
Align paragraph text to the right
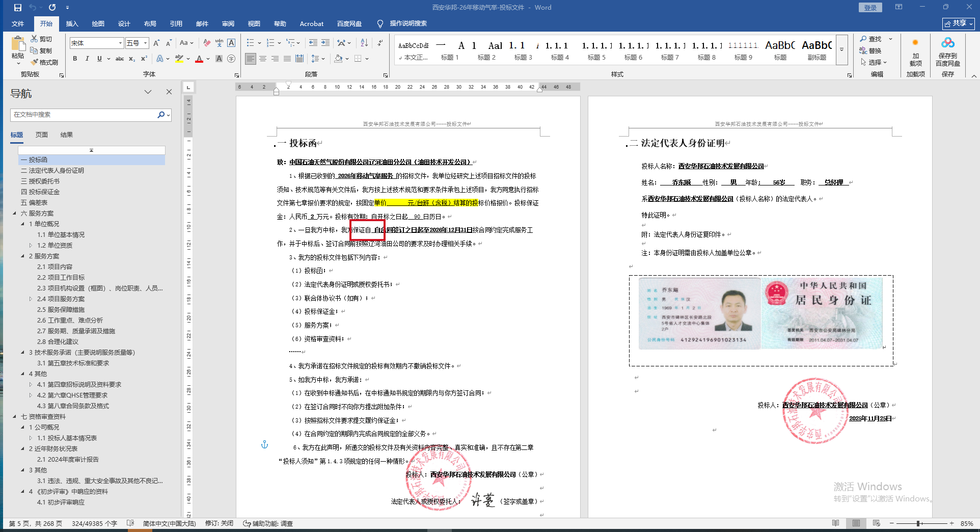pos(275,59)
